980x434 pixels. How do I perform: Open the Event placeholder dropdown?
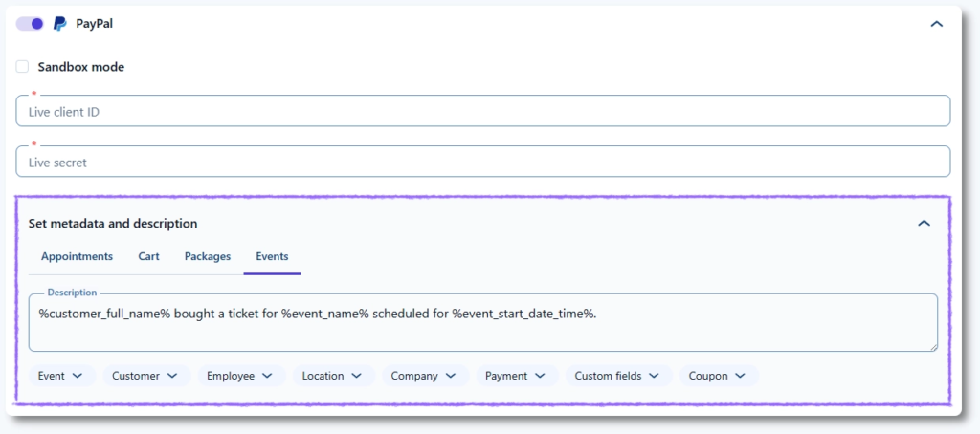pyautogui.click(x=61, y=376)
